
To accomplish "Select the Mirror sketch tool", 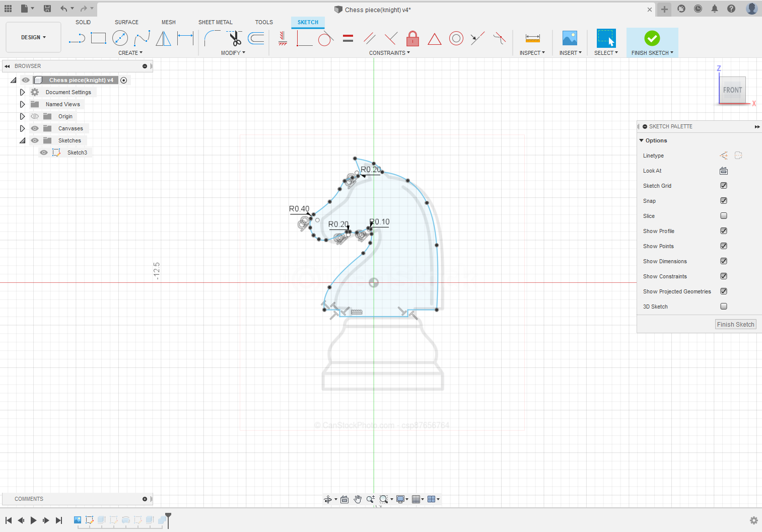I will click(163, 38).
